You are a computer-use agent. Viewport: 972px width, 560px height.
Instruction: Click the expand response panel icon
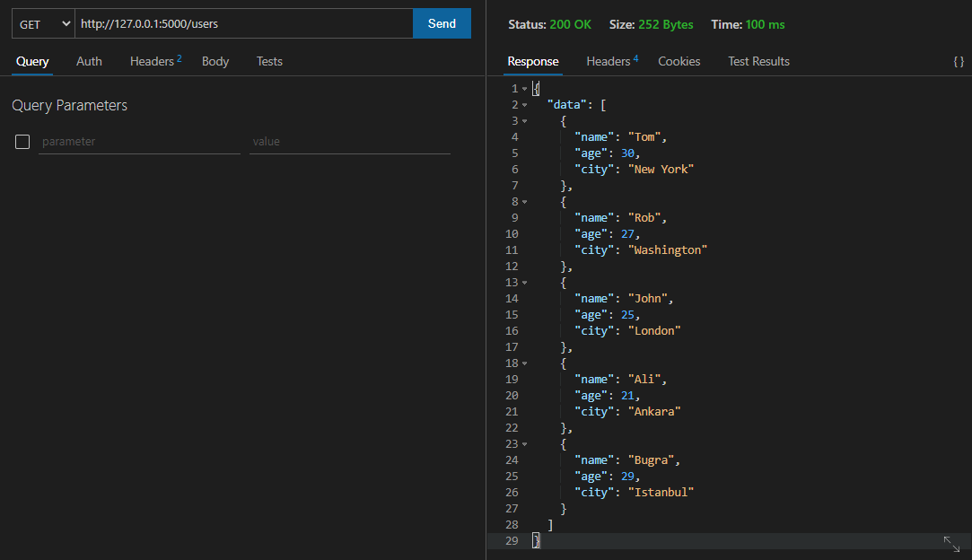click(x=951, y=544)
